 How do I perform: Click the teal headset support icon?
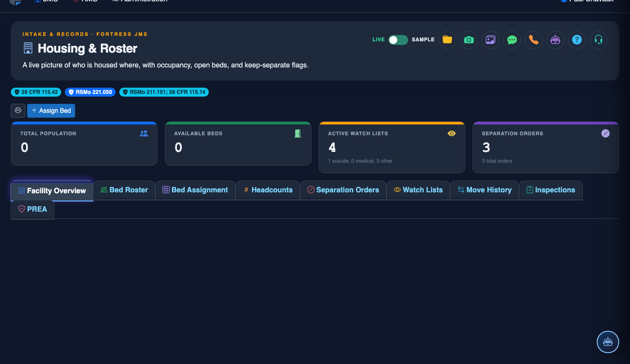pyautogui.click(x=598, y=40)
